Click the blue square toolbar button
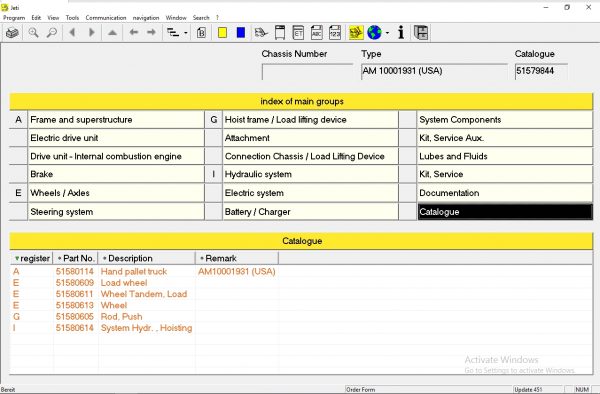 point(241,33)
